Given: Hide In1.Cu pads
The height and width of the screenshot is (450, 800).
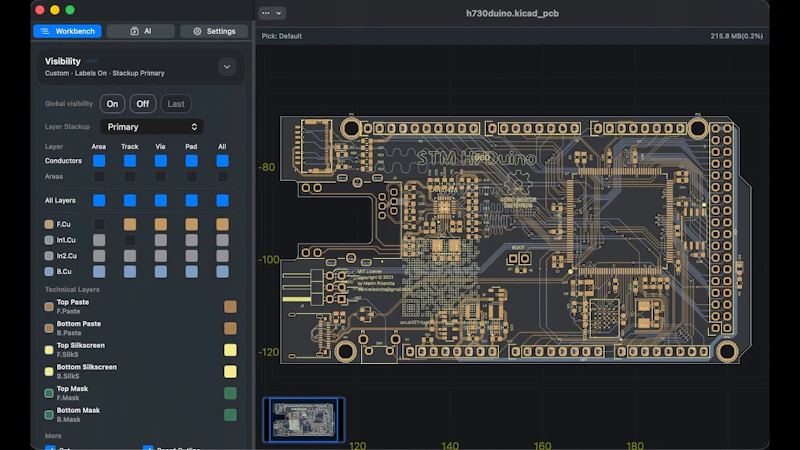Looking at the screenshot, I should pos(191,240).
